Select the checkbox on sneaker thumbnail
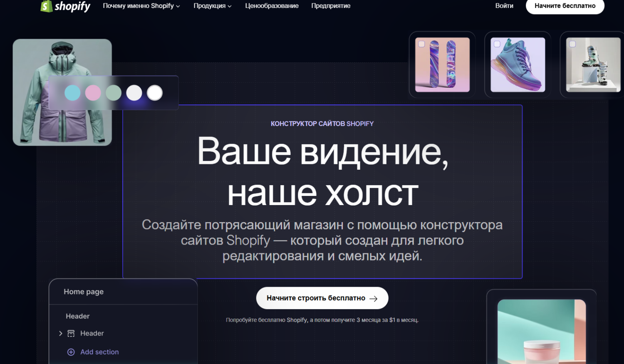Screen dimensions: 624x364 click(497, 44)
